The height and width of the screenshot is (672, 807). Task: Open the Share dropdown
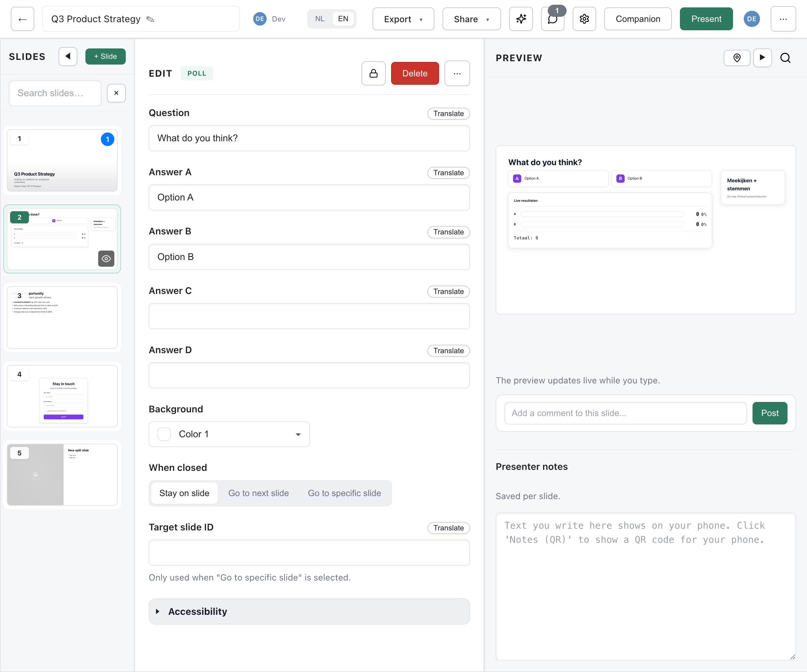471,19
